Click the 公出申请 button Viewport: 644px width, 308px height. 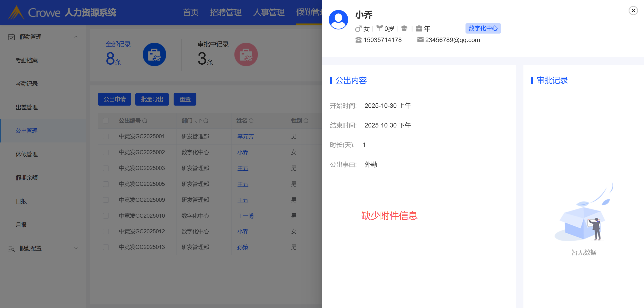[x=115, y=99]
